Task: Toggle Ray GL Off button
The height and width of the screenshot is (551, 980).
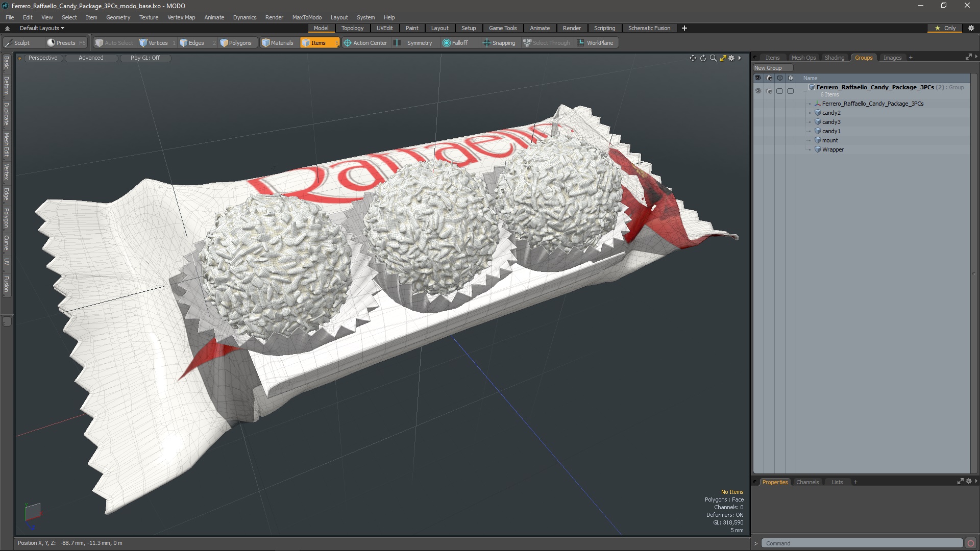Action: [145, 58]
